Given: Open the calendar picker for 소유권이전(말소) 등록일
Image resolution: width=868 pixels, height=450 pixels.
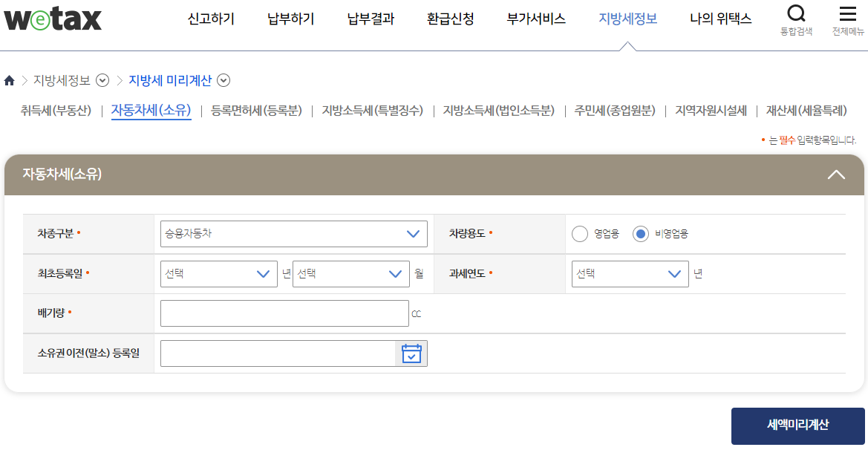Looking at the screenshot, I should click(x=411, y=353).
